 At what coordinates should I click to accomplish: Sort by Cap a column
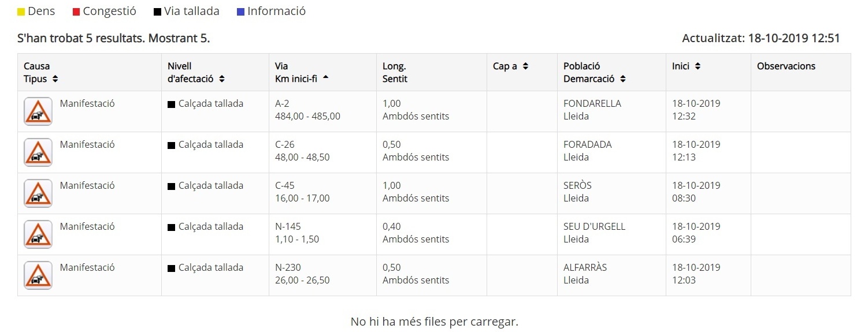point(525,66)
